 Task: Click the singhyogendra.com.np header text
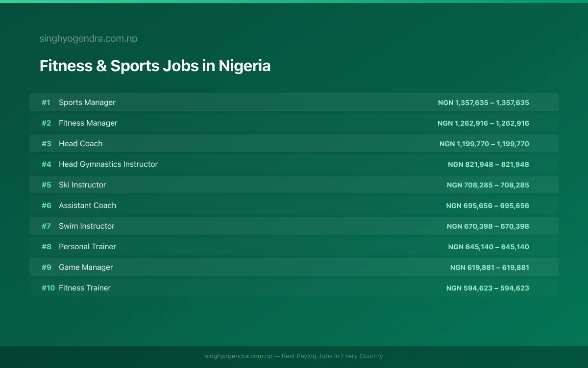pyautogui.click(x=88, y=39)
